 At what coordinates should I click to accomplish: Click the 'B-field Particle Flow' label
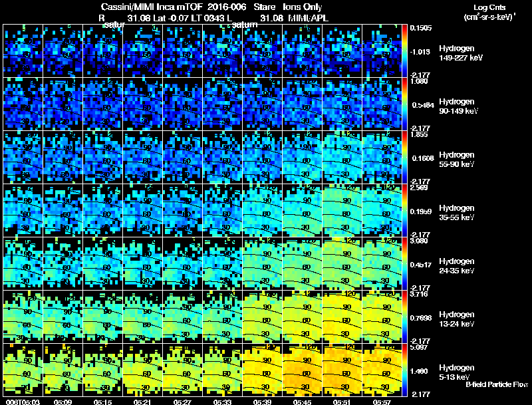(497, 384)
